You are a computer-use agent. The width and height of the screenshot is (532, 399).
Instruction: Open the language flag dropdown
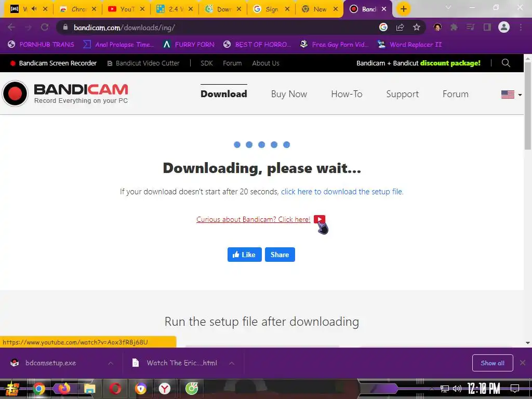(x=511, y=95)
